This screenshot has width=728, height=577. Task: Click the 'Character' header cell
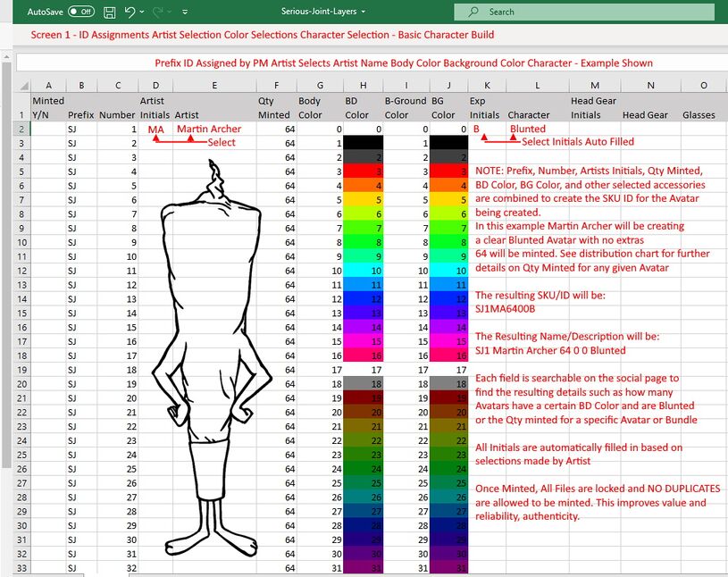click(x=537, y=107)
